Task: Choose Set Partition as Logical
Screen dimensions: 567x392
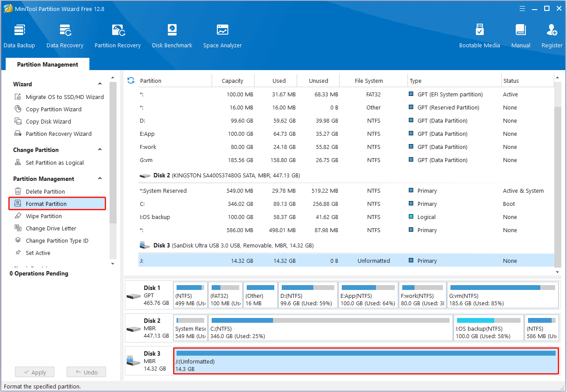Action: click(x=49, y=162)
